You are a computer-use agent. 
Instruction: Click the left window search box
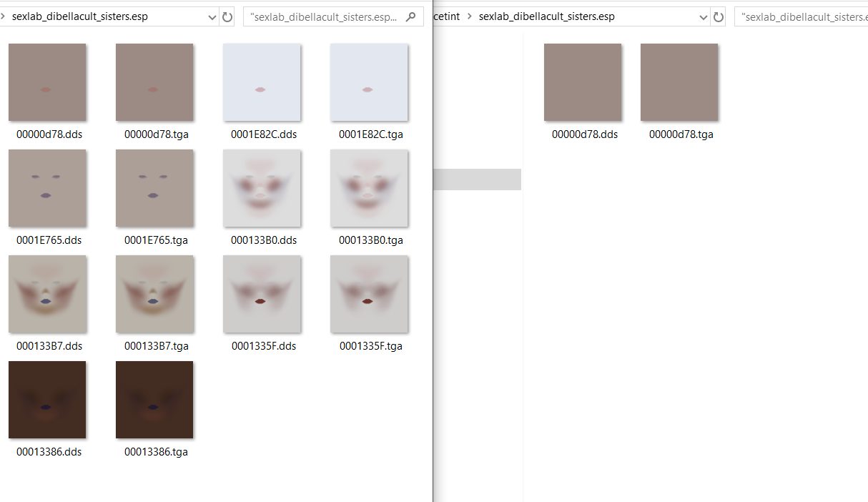pos(333,16)
